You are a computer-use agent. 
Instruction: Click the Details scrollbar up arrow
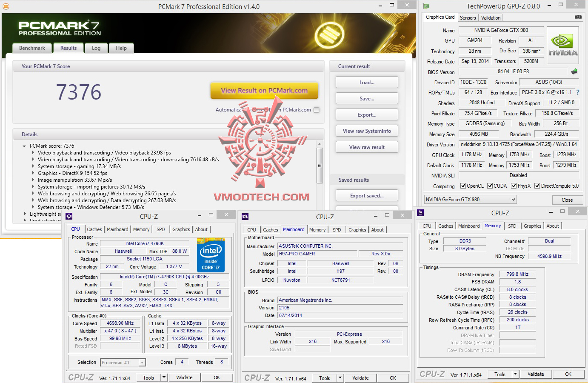click(x=320, y=144)
